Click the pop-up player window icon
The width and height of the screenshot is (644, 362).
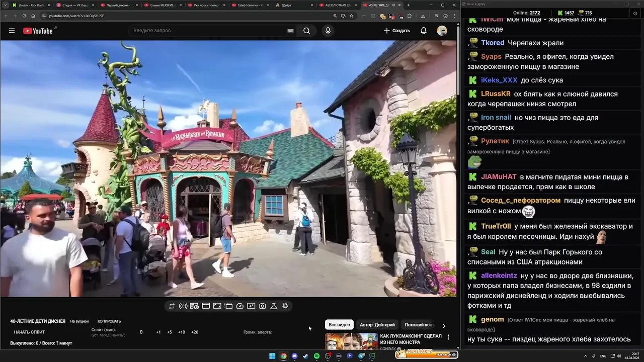228,306
